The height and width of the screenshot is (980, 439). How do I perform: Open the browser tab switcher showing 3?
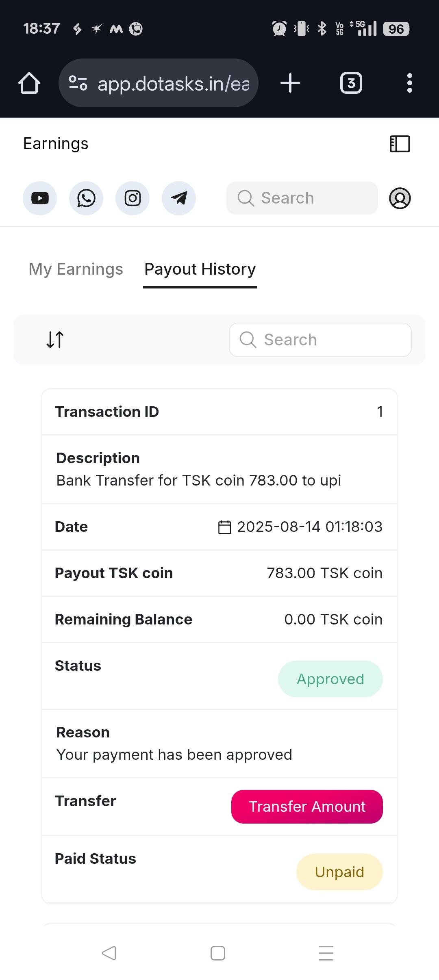[x=351, y=83]
